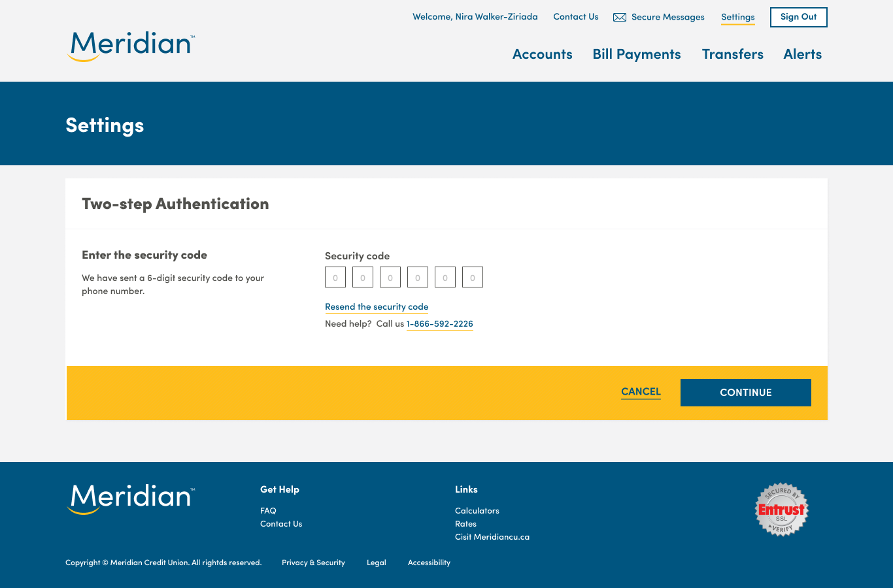Screen dimensions: 893x588
Task: Click the welcome text for Nira Walker-Ziriada
Action: 475,17
